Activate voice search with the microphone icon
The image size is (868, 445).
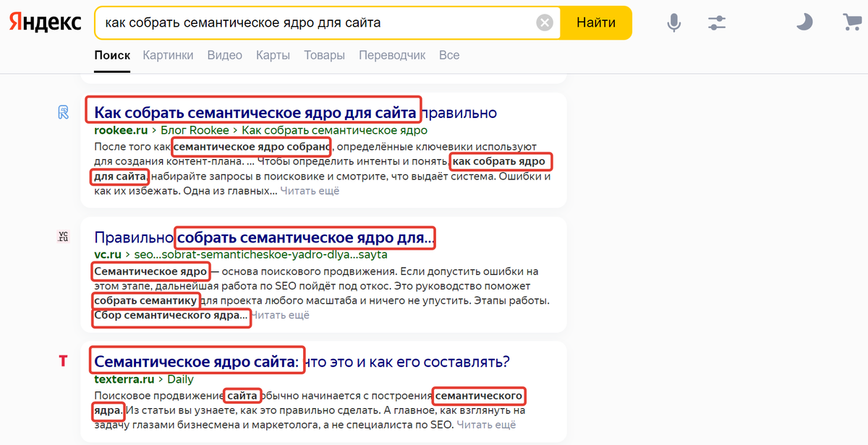tap(673, 22)
